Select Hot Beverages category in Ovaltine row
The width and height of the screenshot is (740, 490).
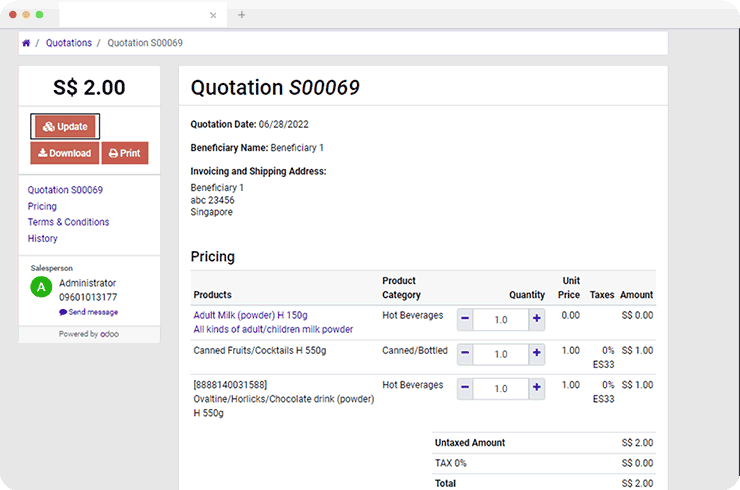coord(413,385)
